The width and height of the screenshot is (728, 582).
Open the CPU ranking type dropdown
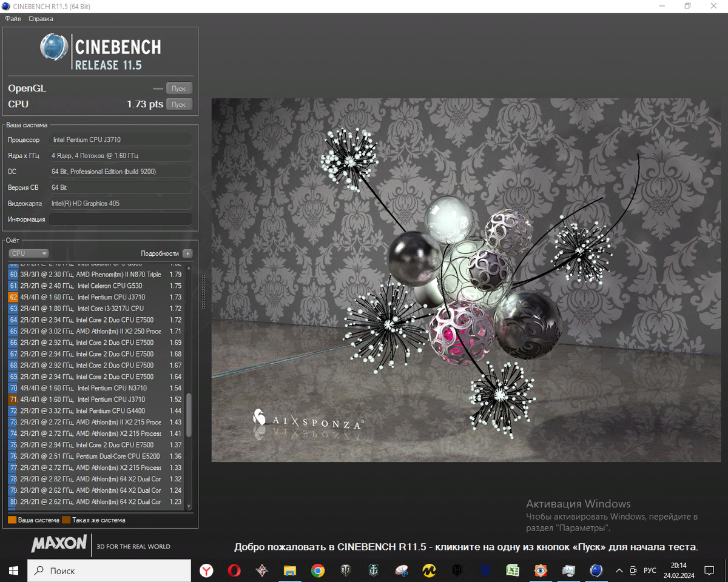tap(29, 253)
